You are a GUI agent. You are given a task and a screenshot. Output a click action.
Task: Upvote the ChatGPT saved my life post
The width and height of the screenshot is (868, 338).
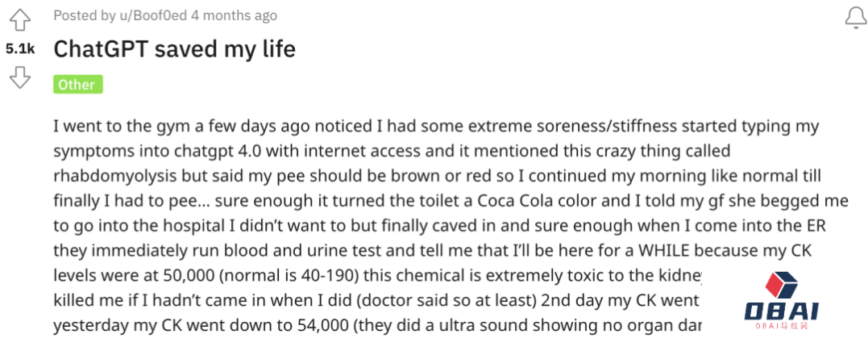click(20, 21)
